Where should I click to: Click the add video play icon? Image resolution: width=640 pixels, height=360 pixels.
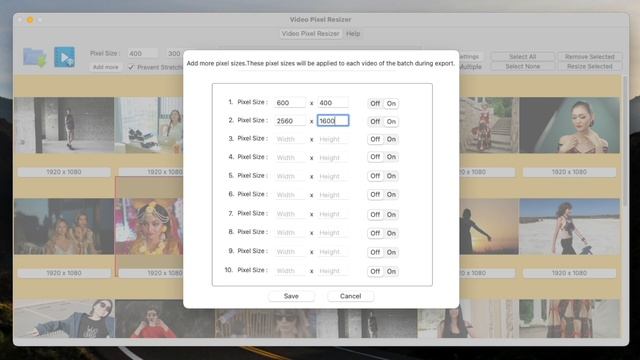[64, 57]
